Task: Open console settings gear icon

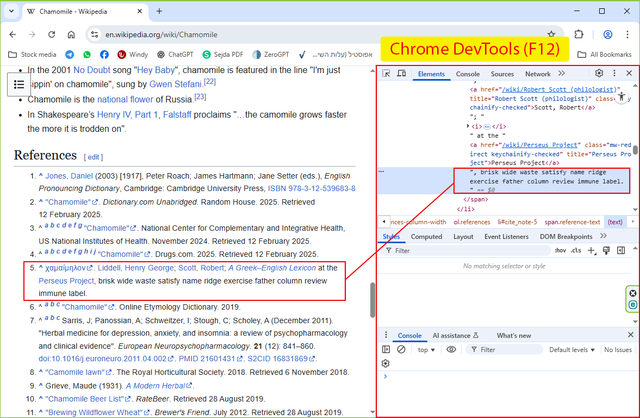Action: [386, 363]
